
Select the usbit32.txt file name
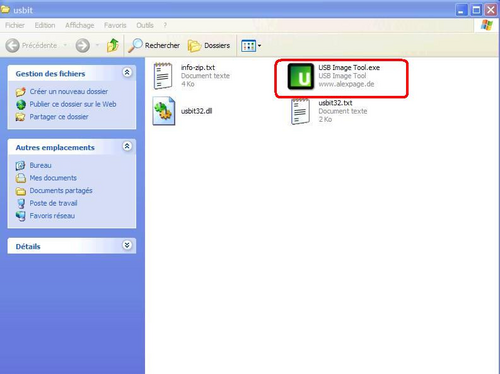click(x=335, y=103)
